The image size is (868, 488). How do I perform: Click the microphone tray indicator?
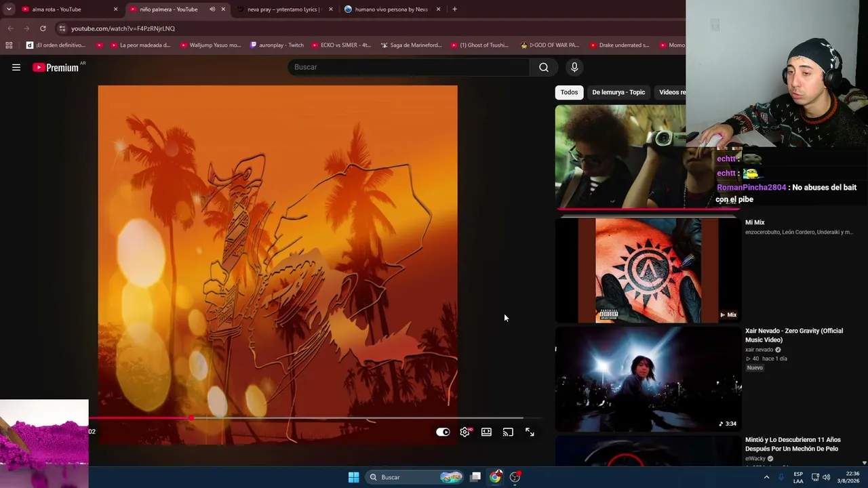781,477
